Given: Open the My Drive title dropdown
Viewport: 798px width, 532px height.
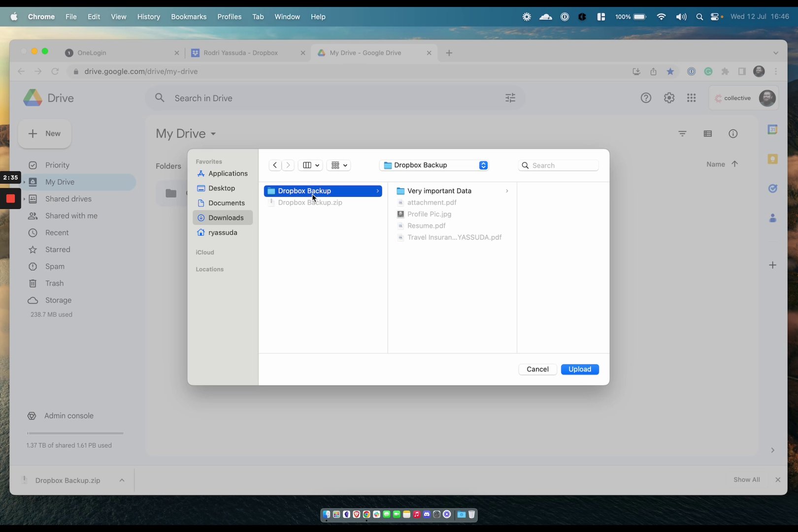Looking at the screenshot, I should (x=186, y=133).
